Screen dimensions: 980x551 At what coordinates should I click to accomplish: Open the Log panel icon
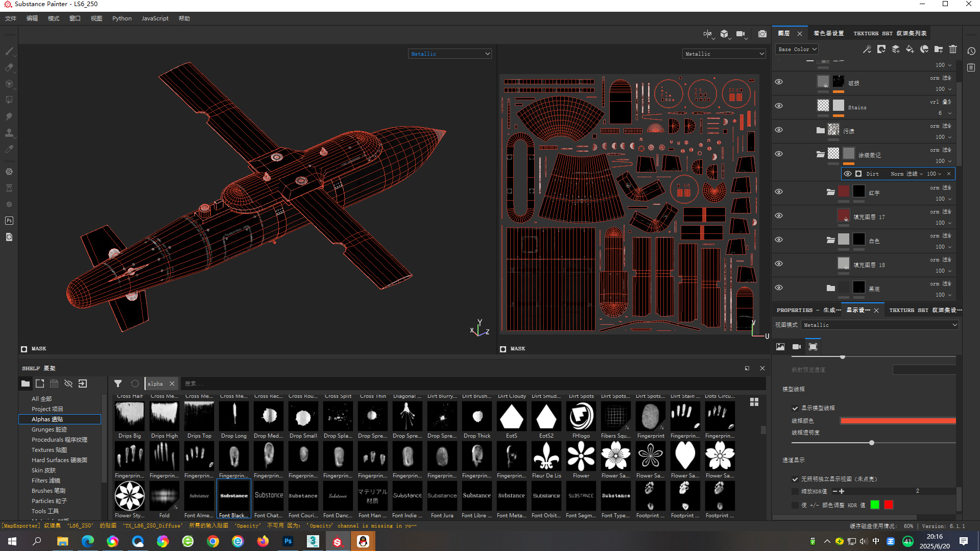pos(971,67)
